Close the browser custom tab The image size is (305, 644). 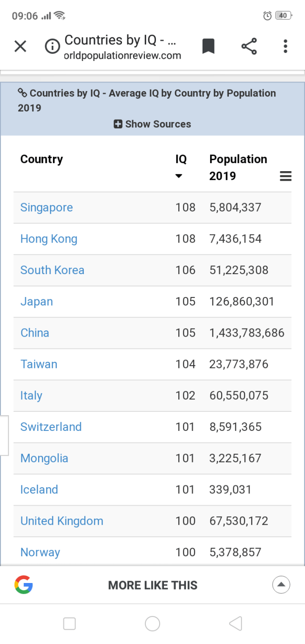point(20,46)
